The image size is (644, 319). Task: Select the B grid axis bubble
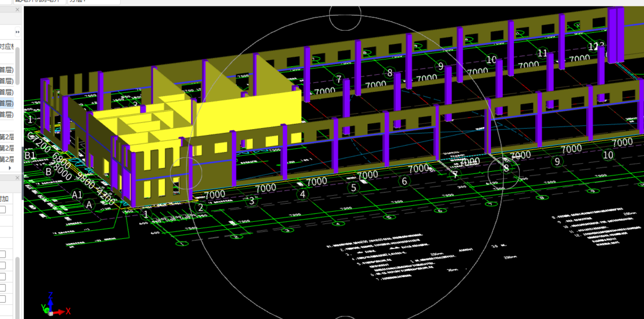click(49, 172)
